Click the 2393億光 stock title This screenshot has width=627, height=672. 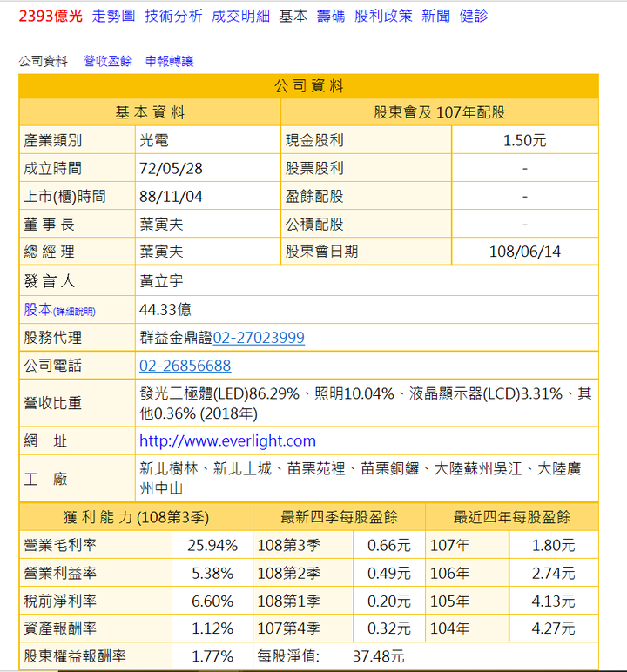point(51,16)
